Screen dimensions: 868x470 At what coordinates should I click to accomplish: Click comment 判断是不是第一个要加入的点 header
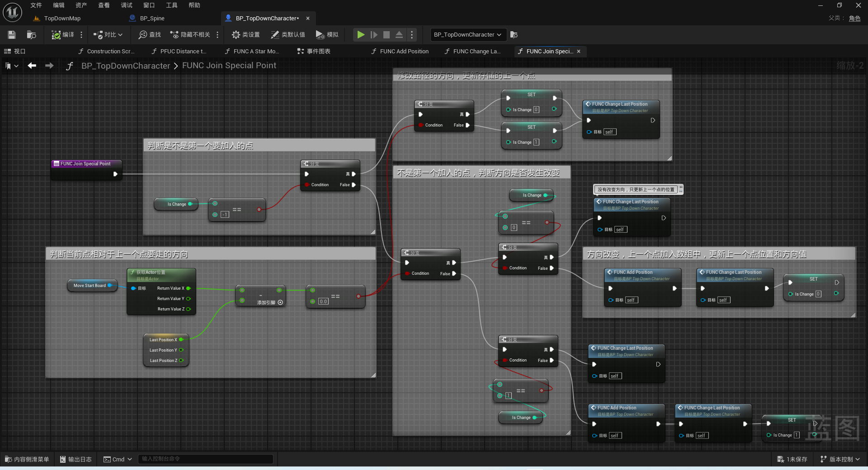259,146
